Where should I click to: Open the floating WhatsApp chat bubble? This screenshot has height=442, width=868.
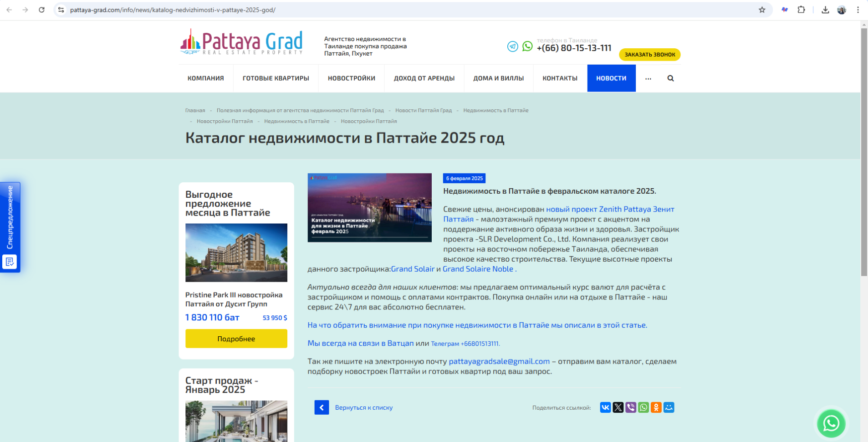pyautogui.click(x=831, y=423)
